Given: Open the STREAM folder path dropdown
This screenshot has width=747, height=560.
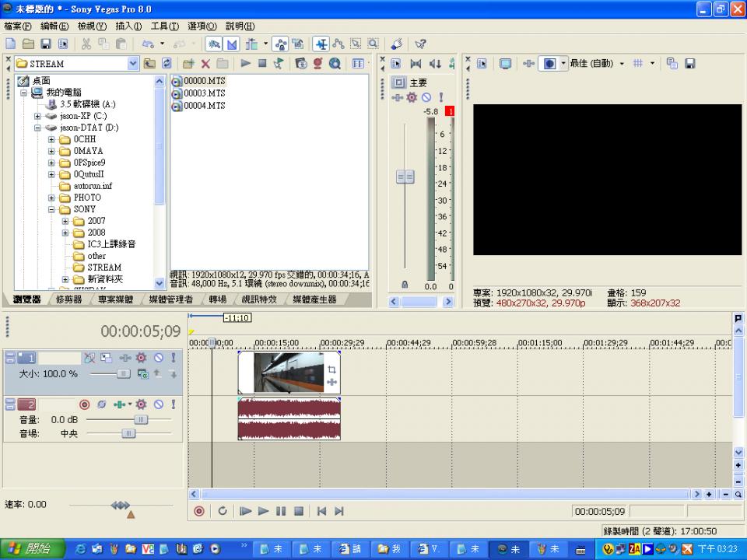Looking at the screenshot, I should (x=132, y=64).
